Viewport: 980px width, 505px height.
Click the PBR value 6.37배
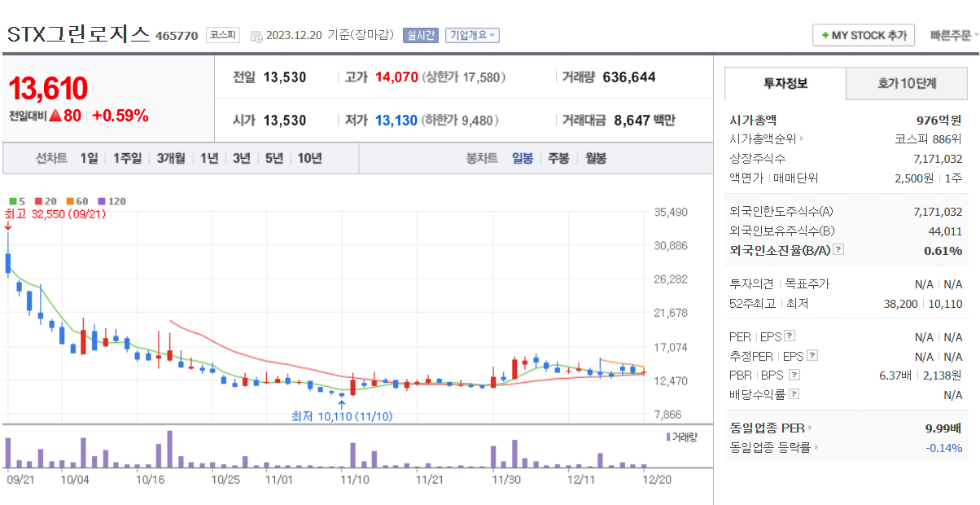pyautogui.click(x=897, y=375)
